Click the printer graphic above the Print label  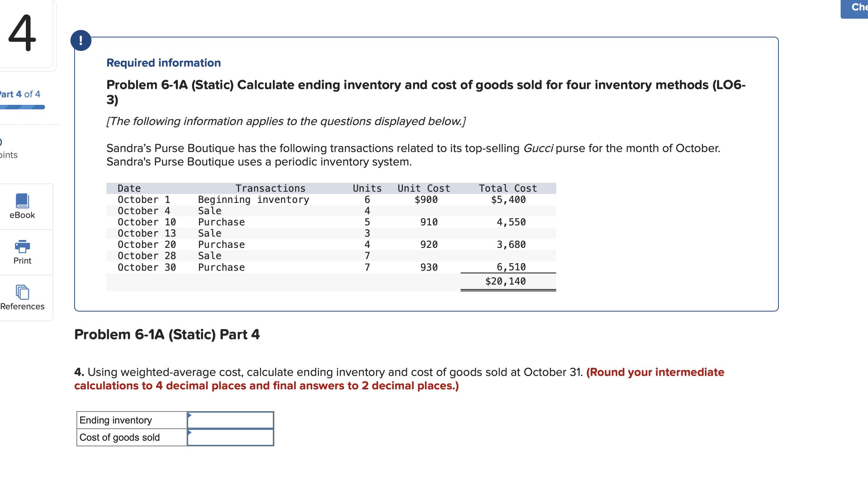tap(22, 246)
